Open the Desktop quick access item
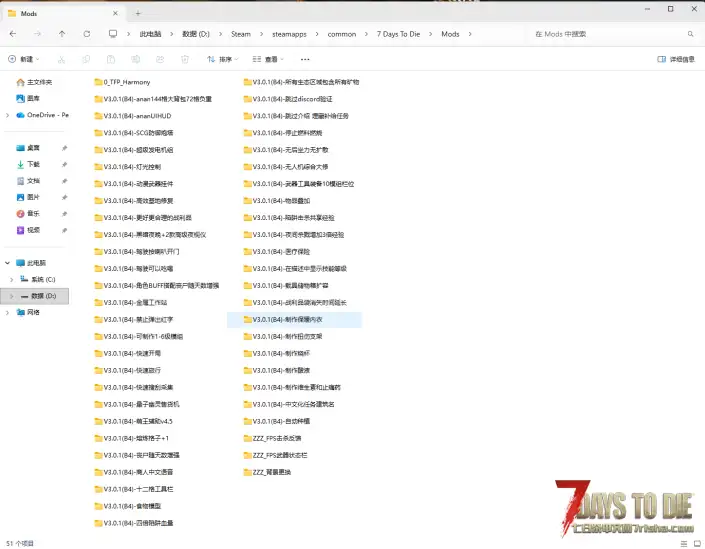This screenshot has height=549, width=705. pyautogui.click(x=28, y=148)
